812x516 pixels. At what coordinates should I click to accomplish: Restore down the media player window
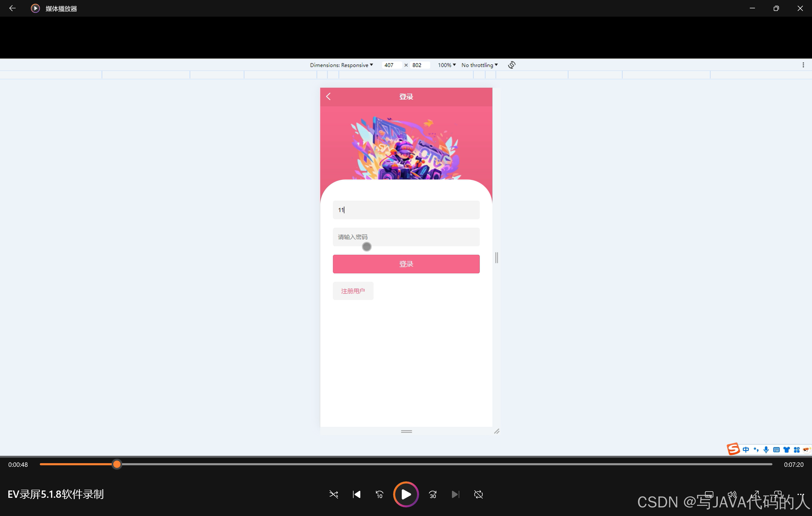tap(776, 8)
